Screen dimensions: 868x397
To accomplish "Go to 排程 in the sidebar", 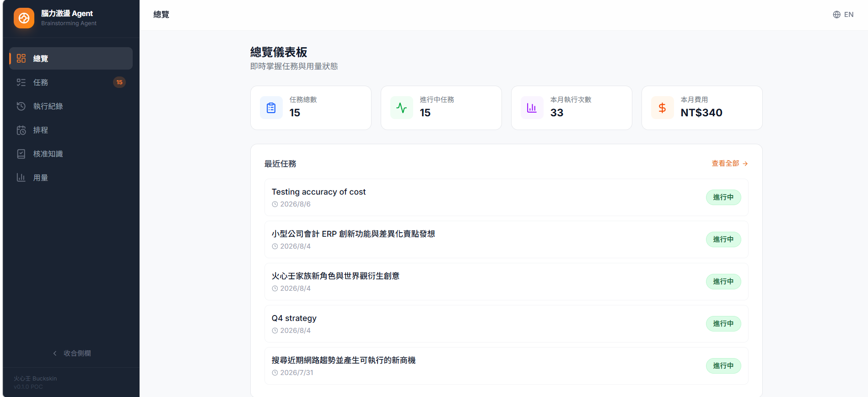I will click(71, 130).
